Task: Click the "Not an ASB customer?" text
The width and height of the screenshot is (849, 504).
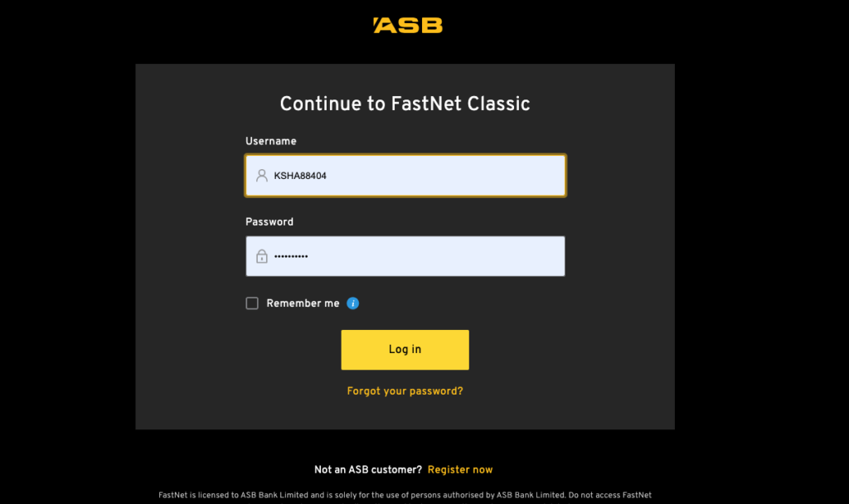Action: point(368,470)
